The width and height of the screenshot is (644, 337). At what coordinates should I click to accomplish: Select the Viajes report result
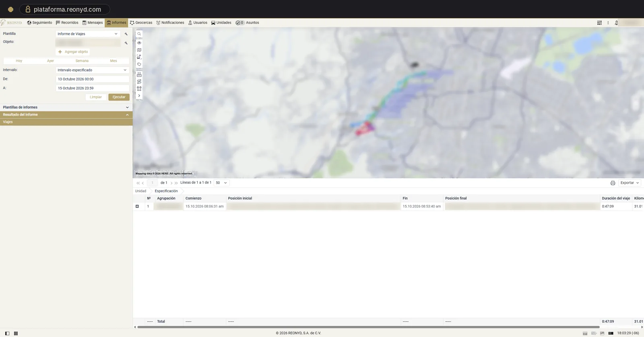click(66, 122)
